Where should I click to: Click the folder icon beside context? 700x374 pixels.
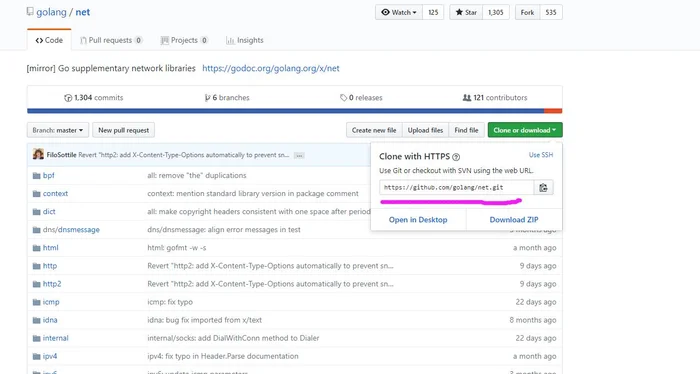(37, 194)
